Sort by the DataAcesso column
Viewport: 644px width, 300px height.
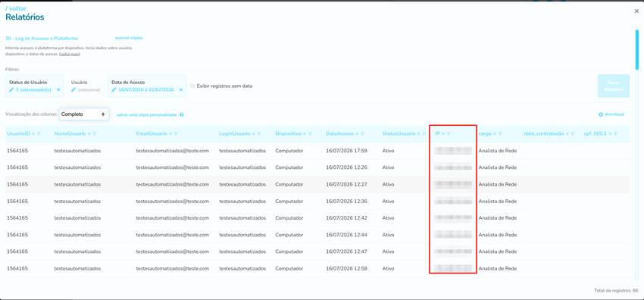[357, 134]
